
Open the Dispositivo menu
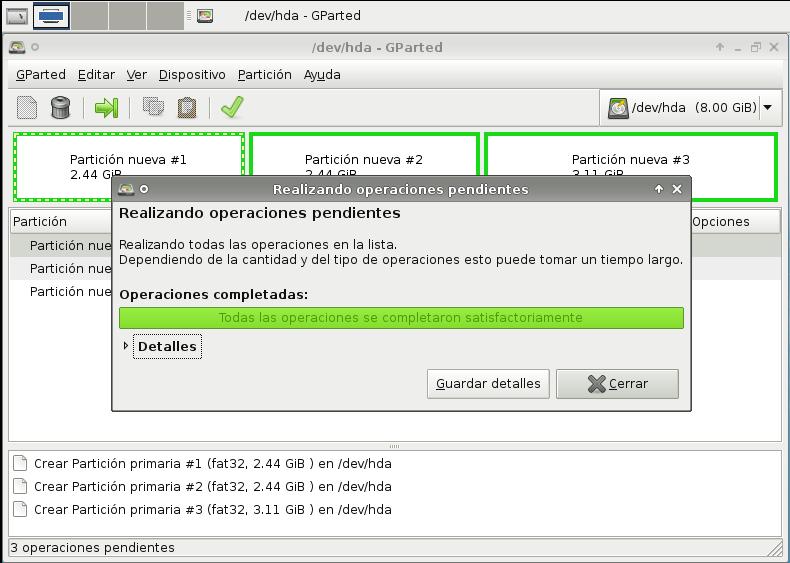coord(192,74)
